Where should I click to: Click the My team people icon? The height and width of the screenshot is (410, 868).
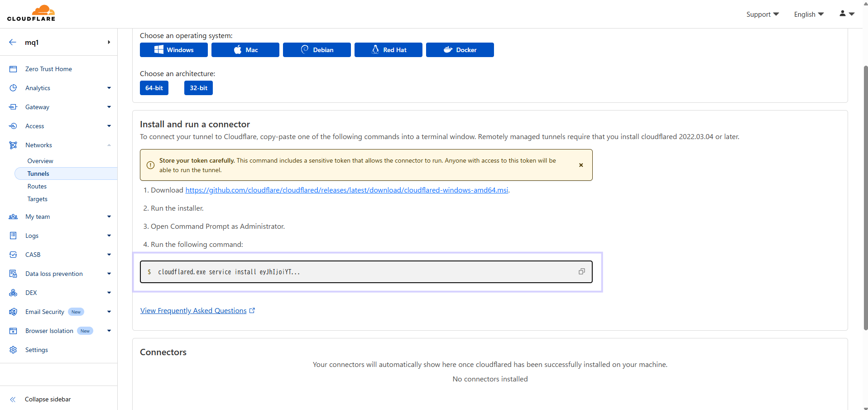click(13, 217)
